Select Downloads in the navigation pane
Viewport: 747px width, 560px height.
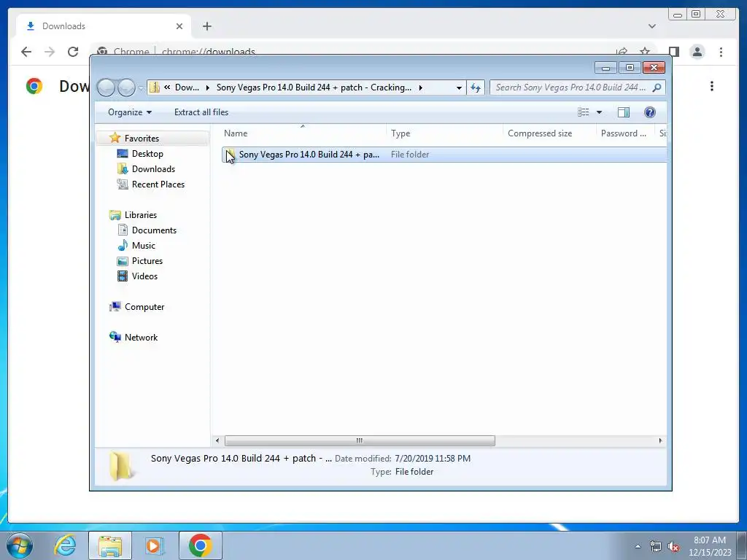pos(153,169)
